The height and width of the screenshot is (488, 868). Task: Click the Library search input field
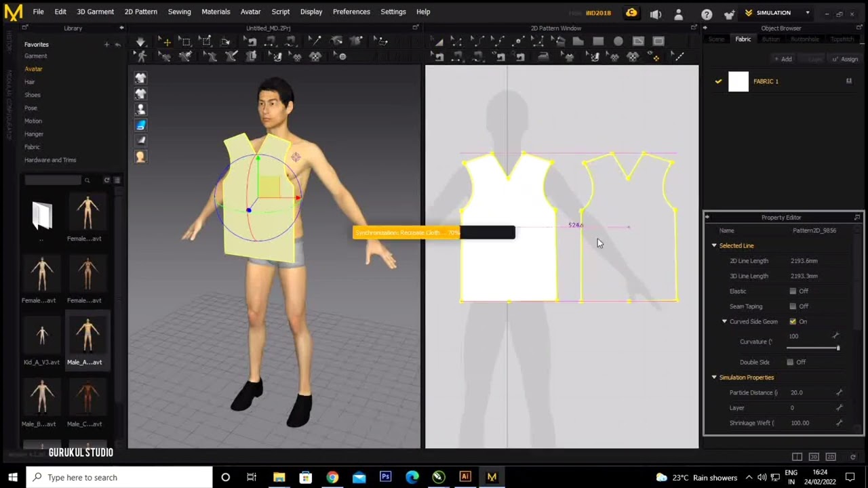tap(53, 180)
